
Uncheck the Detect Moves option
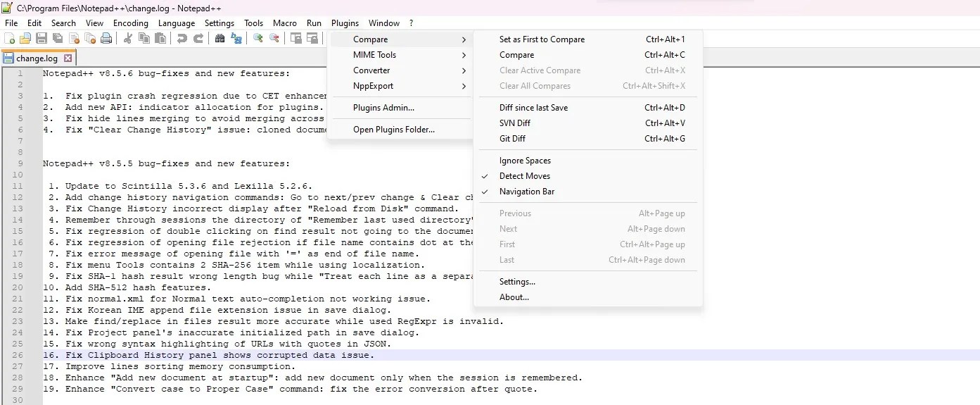click(587, 176)
